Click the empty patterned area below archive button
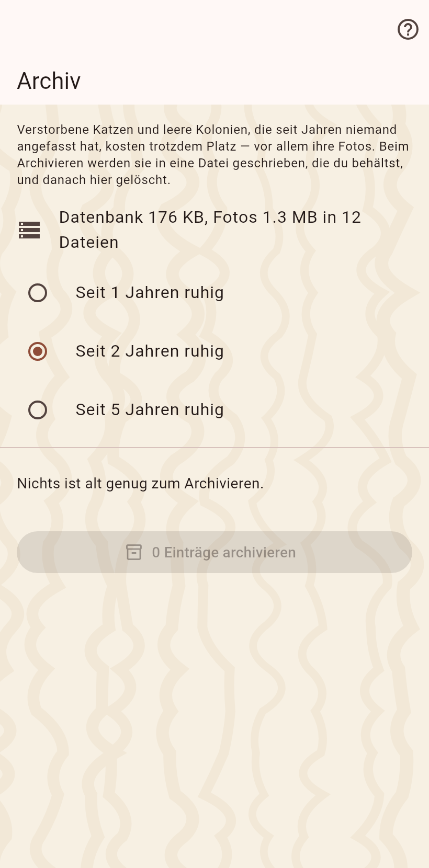429x868 pixels. (214, 722)
